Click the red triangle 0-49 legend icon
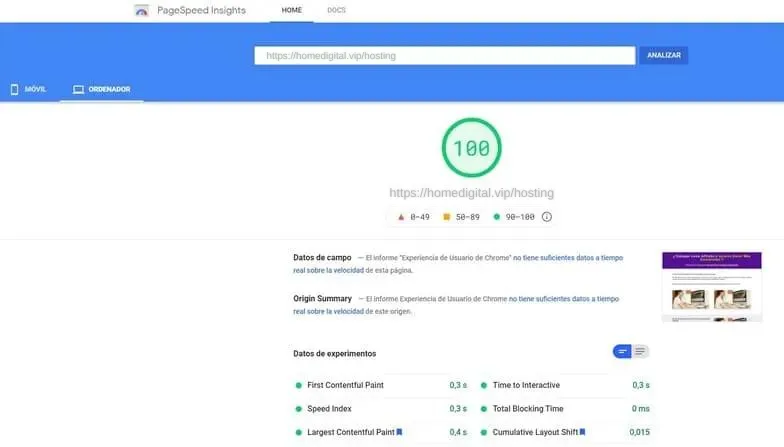Viewport: 784px width, 447px height. click(400, 217)
